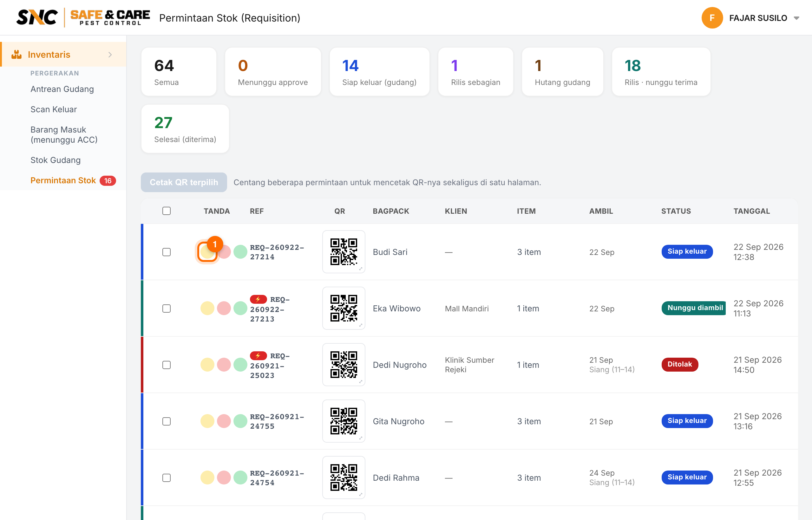Select Permintaan Stok in the sidebar
The width and height of the screenshot is (812, 520).
pos(63,180)
